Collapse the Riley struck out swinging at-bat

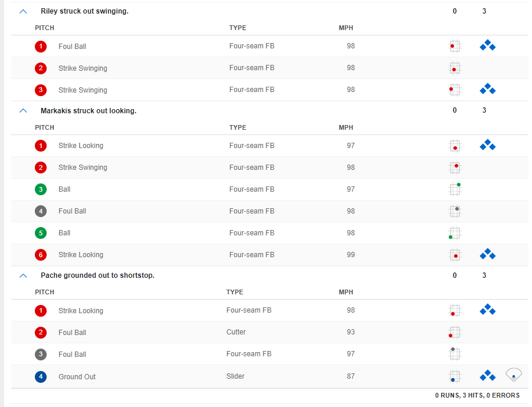pos(24,11)
